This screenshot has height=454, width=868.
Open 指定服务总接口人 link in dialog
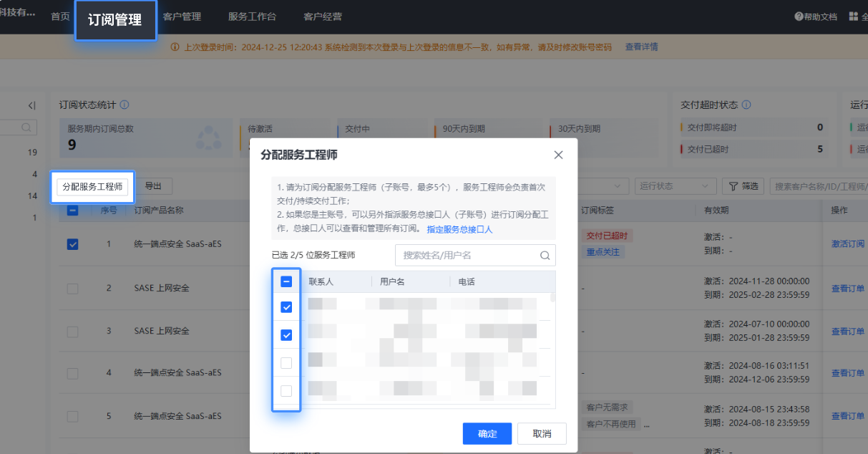click(459, 229)
